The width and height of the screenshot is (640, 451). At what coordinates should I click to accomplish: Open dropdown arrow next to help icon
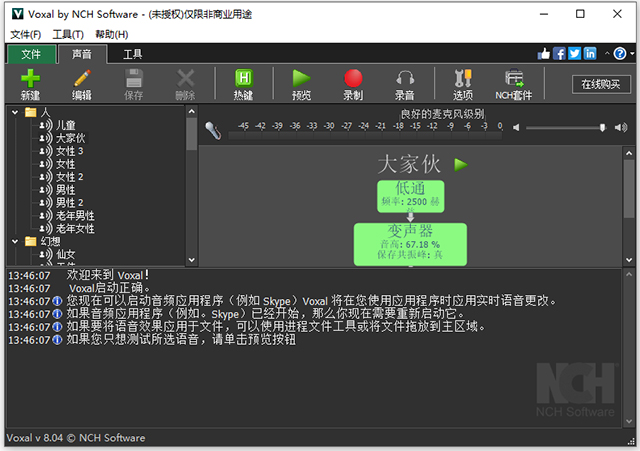click(x=632, y=53)
